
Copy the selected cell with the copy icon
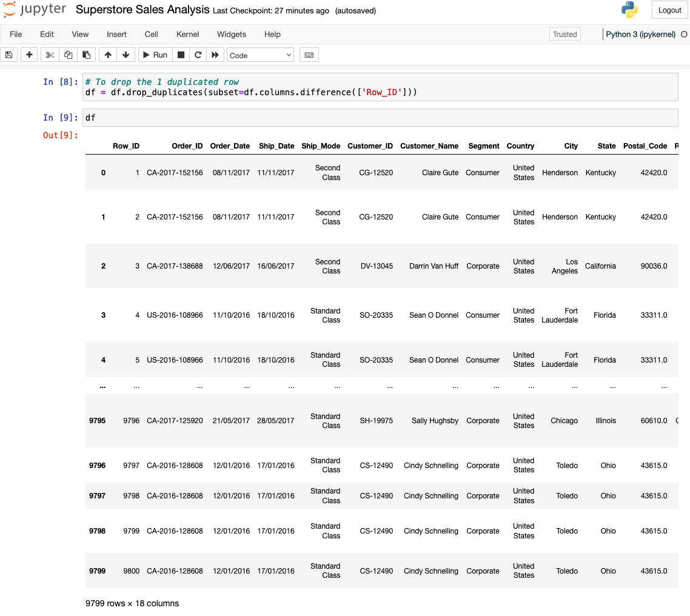click(67, 55)
